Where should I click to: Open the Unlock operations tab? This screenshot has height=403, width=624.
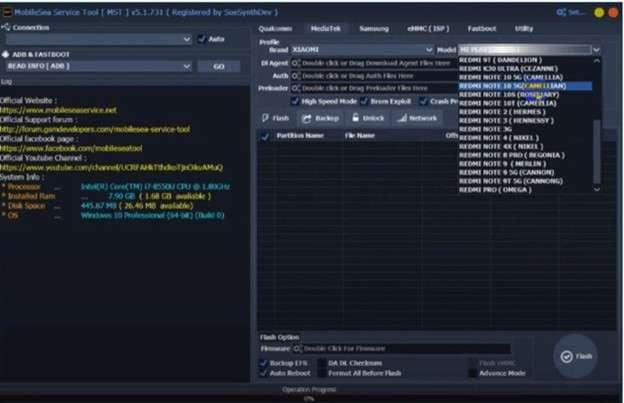[x=368, y=118]
